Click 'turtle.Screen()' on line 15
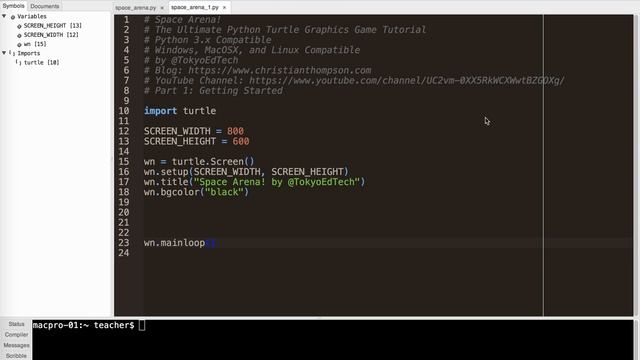This screenshot has width=640, height=360. (x=213, y=162)
